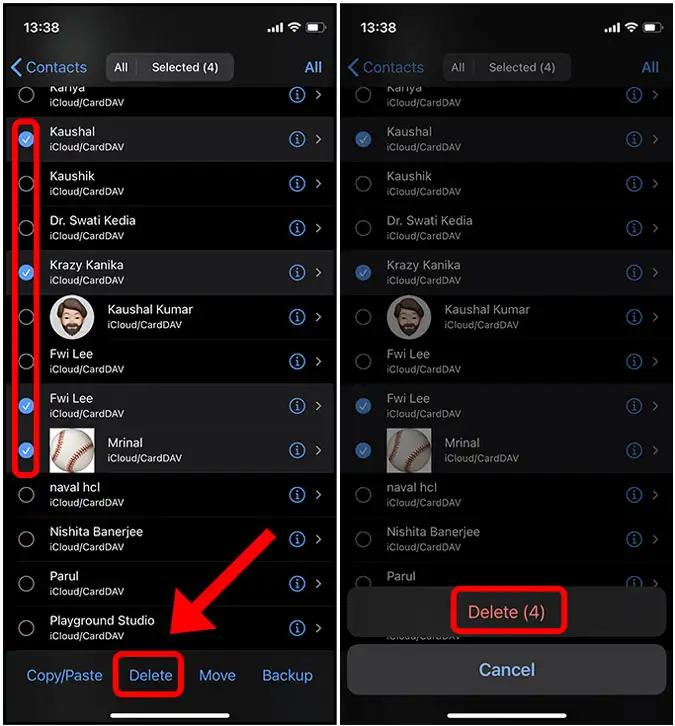The width and height of the screenshot is (675, 726).
Task: Open info icon for Playground Studio
Action: pos(297,628)
